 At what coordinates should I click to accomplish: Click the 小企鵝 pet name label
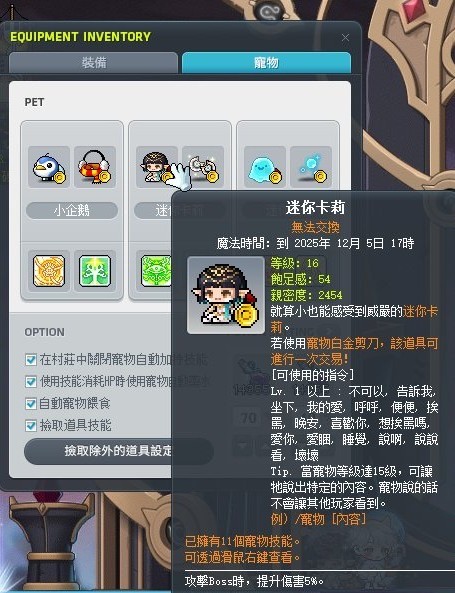72,210
